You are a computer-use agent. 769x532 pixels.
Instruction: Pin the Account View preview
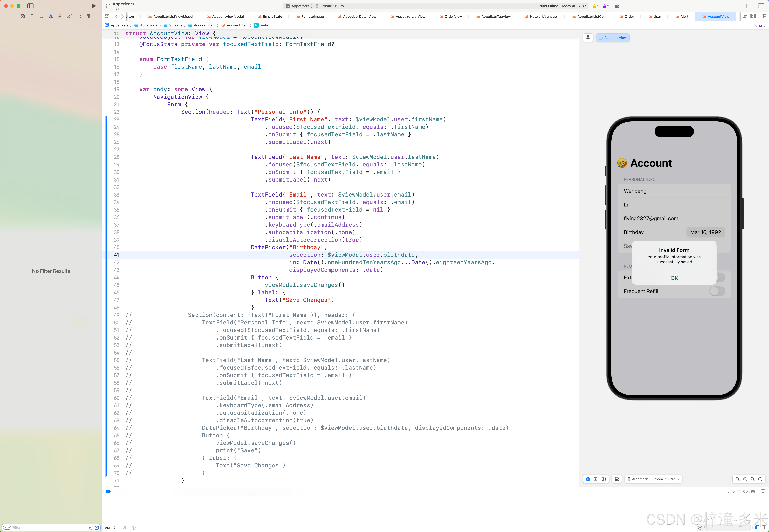coord(588,38)
